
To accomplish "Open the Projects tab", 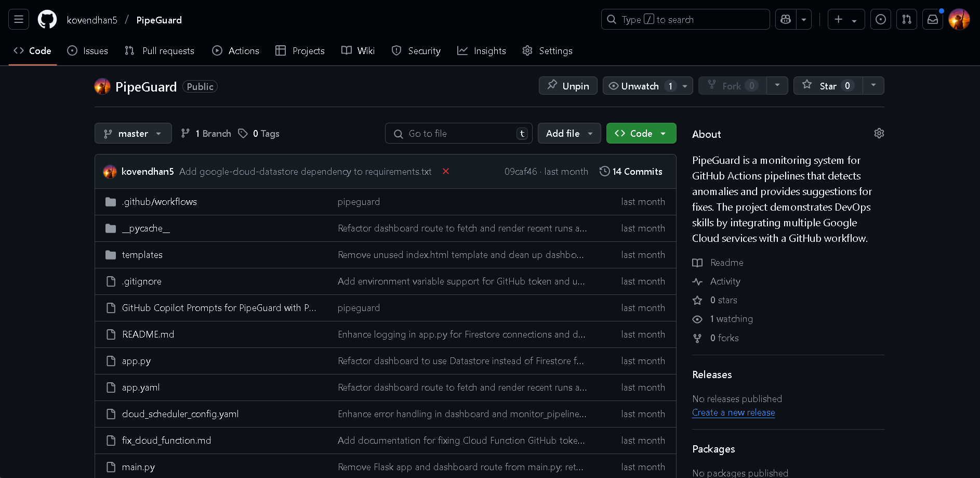I will coord(300,51).
